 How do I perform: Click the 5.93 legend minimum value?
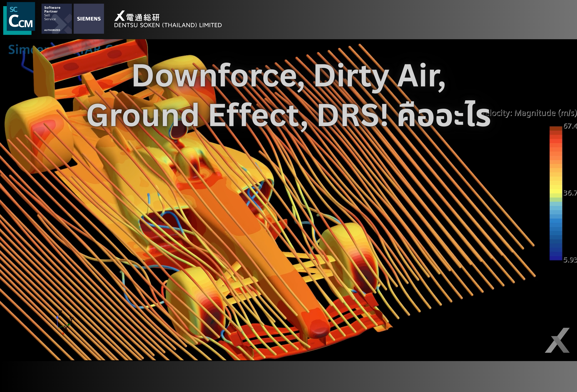coord(570,260)
